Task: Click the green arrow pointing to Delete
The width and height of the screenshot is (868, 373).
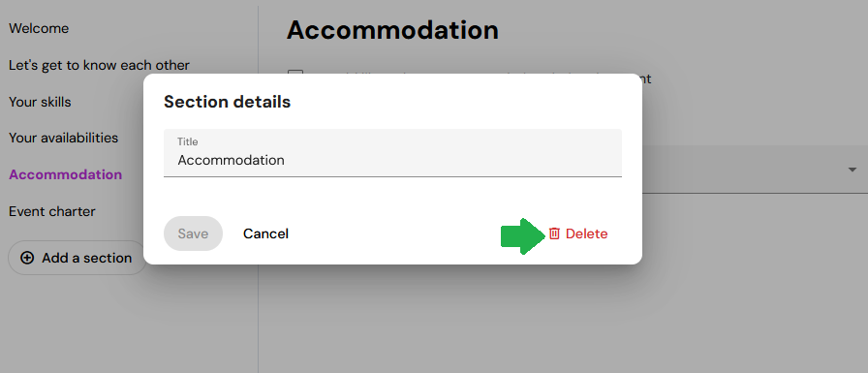Action: tap(523, 236)
